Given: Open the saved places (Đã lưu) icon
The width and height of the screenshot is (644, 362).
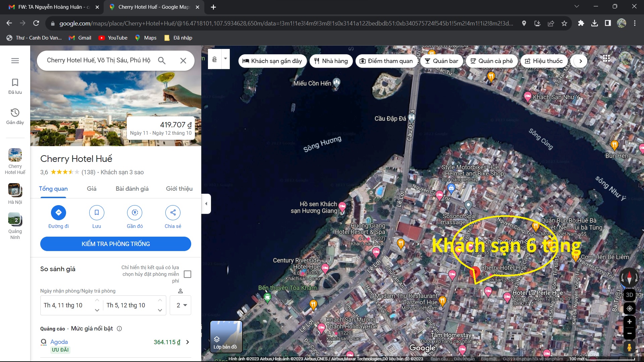Looking at the screenshot, I should pyautogui.click(x=15, y=82).
